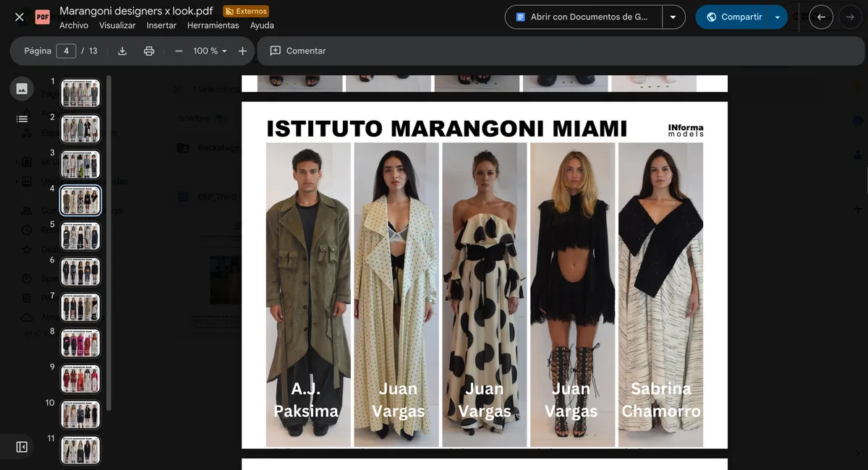Select page 10 thumbnail
Viewport: 868px width, 470px height.
pos(80,414)
